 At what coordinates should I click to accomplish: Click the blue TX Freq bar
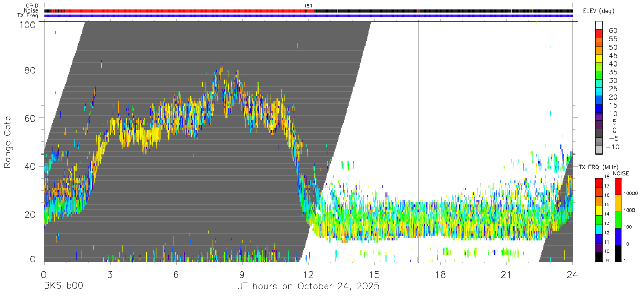coord(308,16)
